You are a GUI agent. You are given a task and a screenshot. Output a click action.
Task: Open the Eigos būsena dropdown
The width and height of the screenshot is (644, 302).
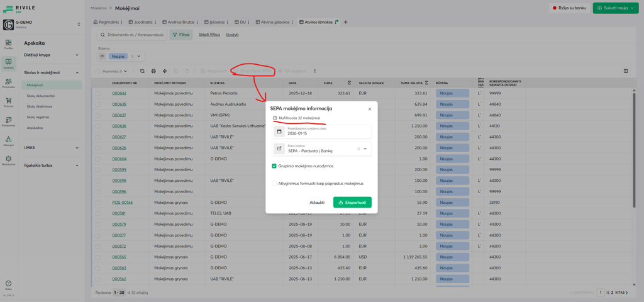pyautogui.click(x=365, y=149)
